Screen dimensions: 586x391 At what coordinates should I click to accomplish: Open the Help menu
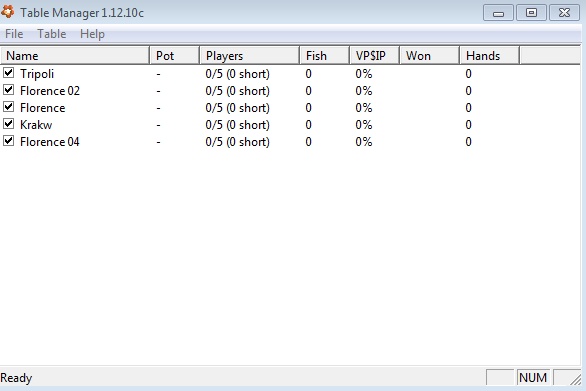click(x=92, y=34)
